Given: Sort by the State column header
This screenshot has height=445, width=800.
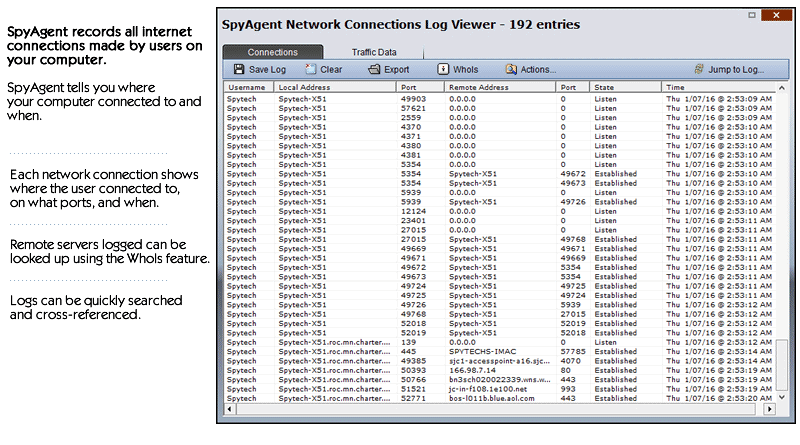Looking at the screenshot, I should pyautogui.click(x=626, y=87).
